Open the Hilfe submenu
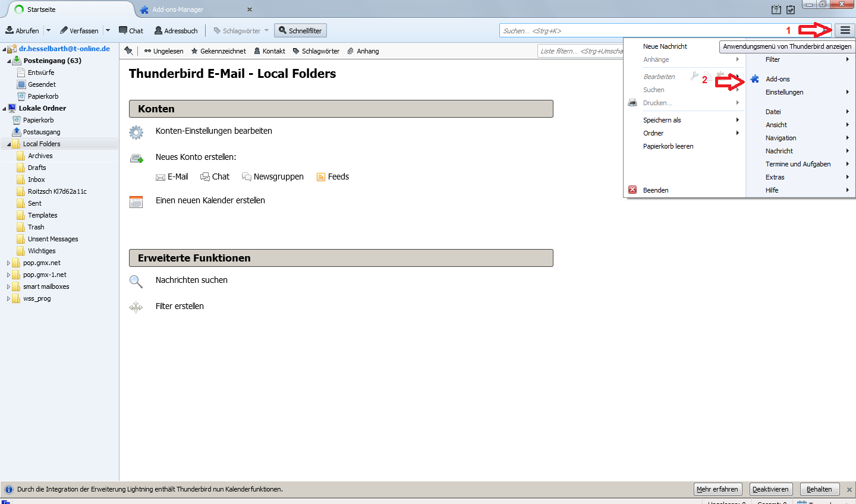The image size is (856, 504). point(800,190)
